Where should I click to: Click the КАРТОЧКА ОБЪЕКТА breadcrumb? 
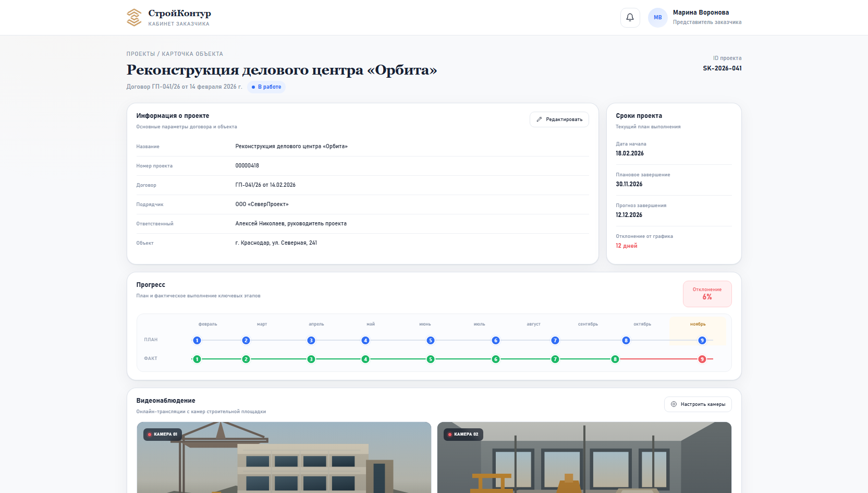coord(192,54)
